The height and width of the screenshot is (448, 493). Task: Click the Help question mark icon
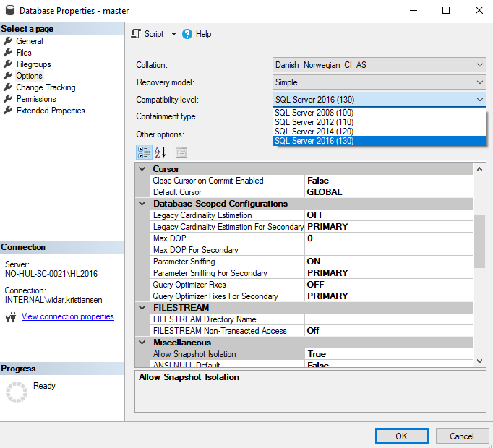coord(187,34)
